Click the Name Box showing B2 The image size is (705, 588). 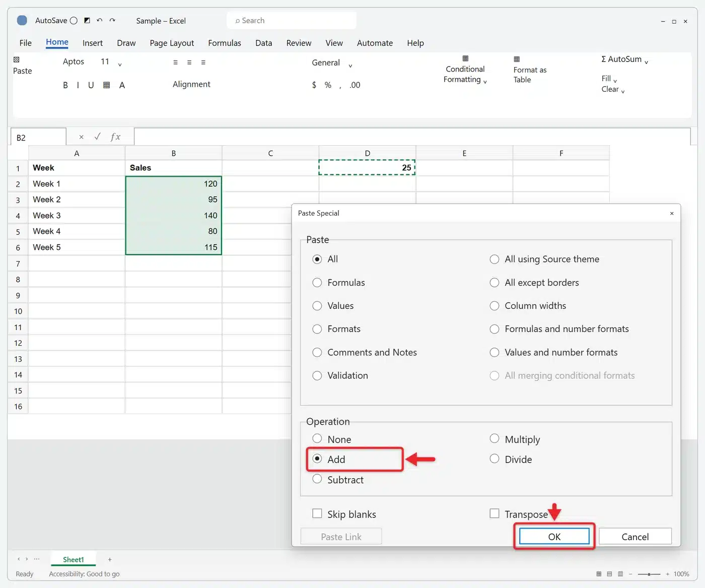tap(38, 137)
